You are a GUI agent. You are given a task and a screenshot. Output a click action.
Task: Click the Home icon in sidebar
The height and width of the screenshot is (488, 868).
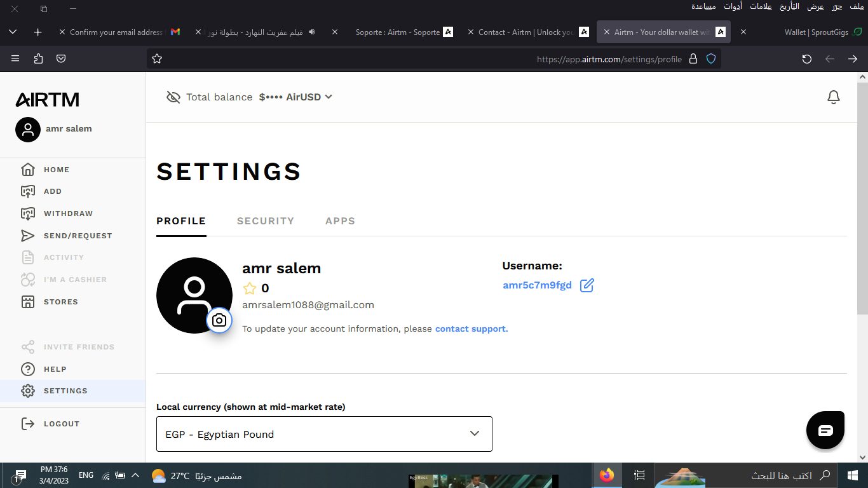point(28,170)
